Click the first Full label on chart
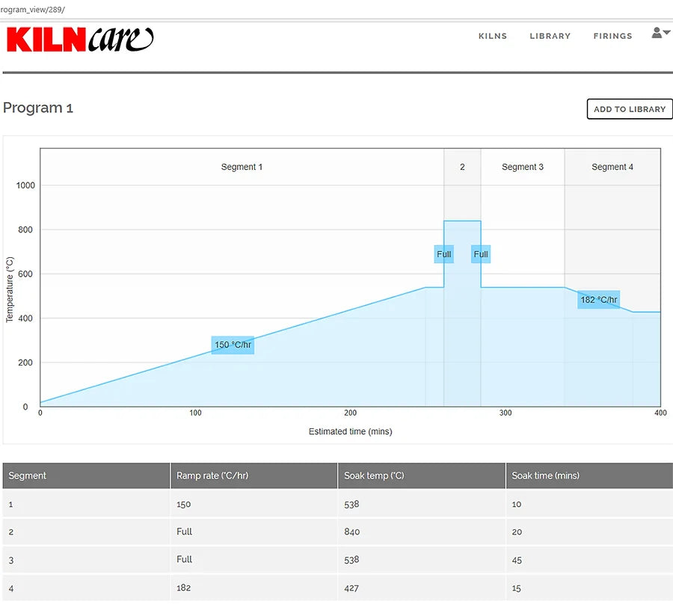Image resolution: width=673 pixels, height=616 pixels. pyautogui.click(x=444, y=254)
